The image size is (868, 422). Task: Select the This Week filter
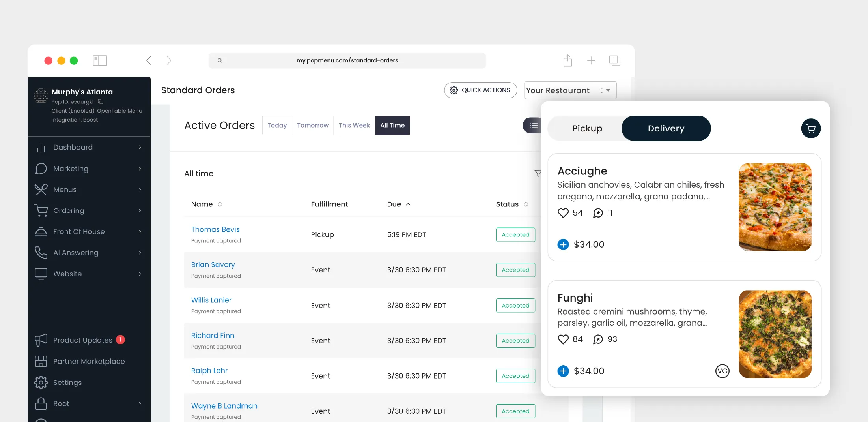pos(354,125)
